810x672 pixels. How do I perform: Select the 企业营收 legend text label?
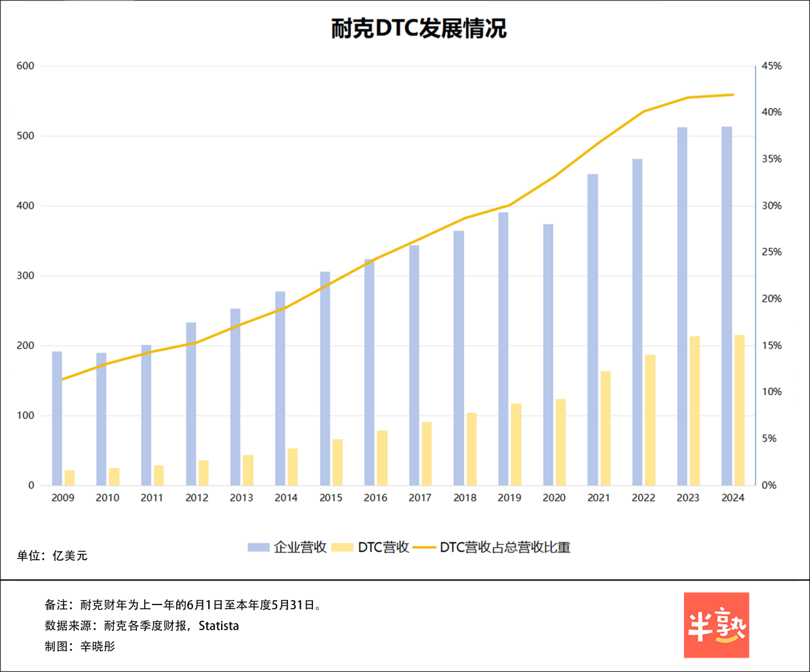click(300, 547)
